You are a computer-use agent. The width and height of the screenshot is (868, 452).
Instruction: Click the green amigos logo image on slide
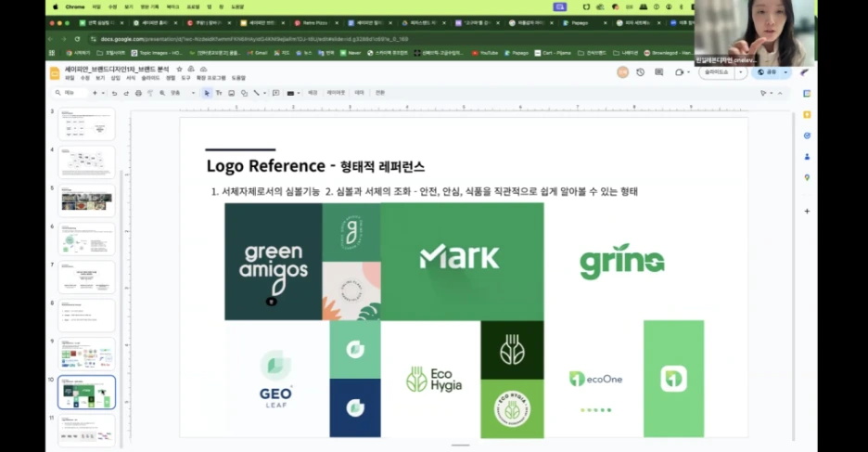pos(274,262)
